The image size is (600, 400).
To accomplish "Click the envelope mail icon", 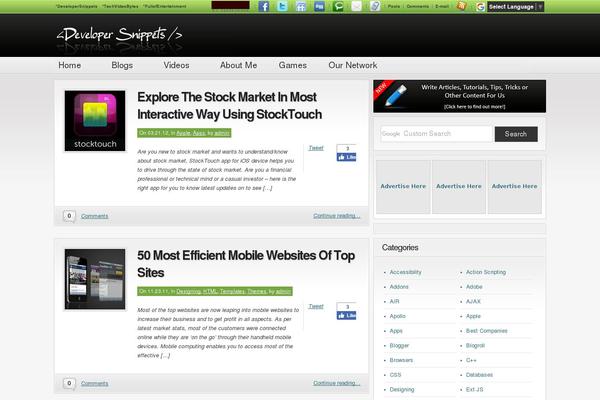I will coord(356,6).
